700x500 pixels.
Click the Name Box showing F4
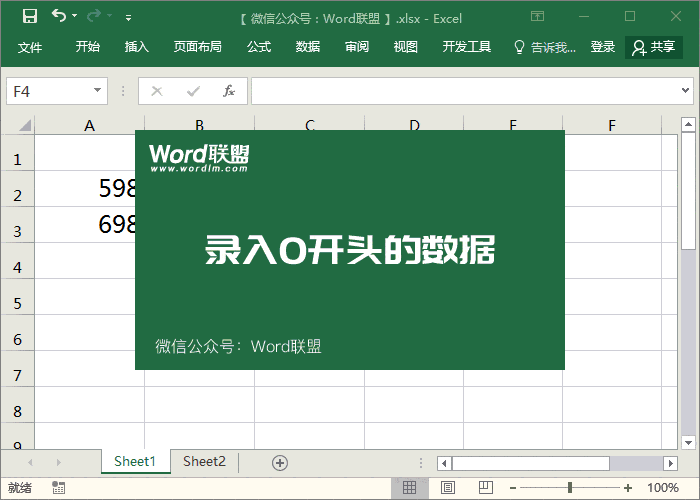[x=57, y=91]
